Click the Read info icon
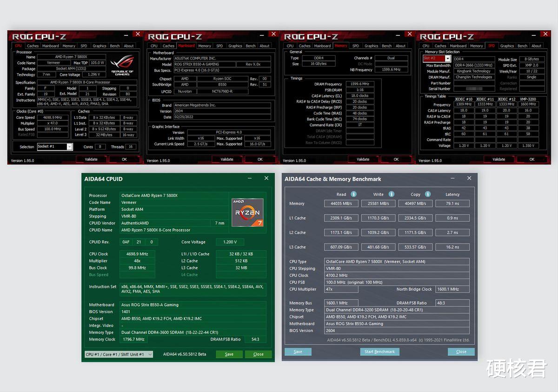 [354, 194]
